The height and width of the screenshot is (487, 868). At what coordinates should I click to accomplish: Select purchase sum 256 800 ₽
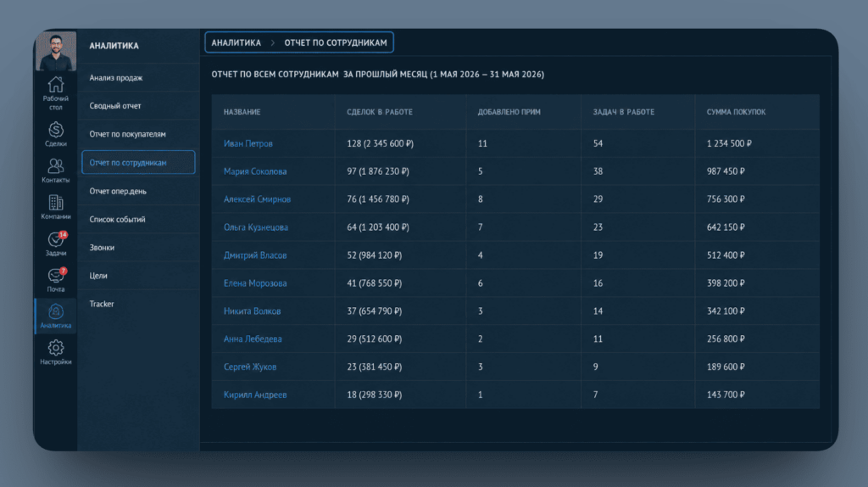coord(726,339)
